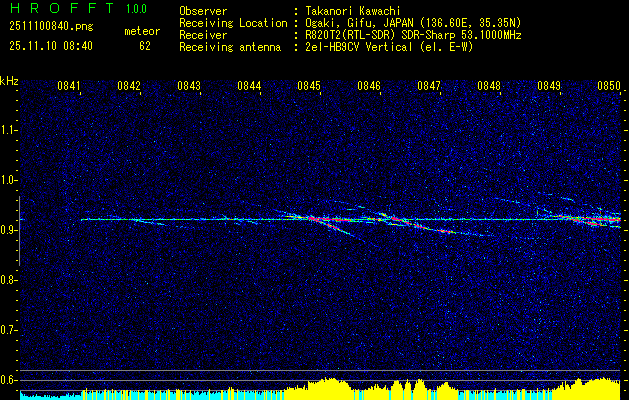The height and width of the screenshot is (400, 629).
Task: Click the Receiving Location label
Action: tap(233, 23)
